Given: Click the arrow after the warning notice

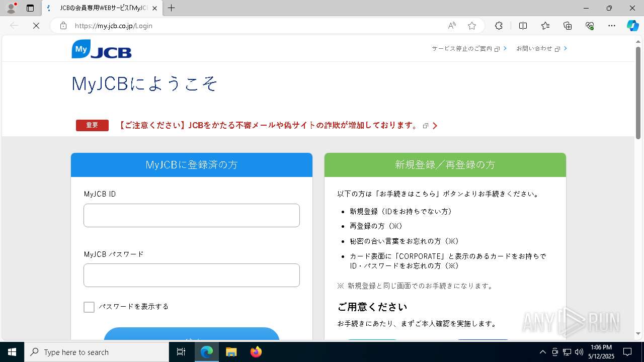Looking at the screenshot, I should [x=435, y=126].
